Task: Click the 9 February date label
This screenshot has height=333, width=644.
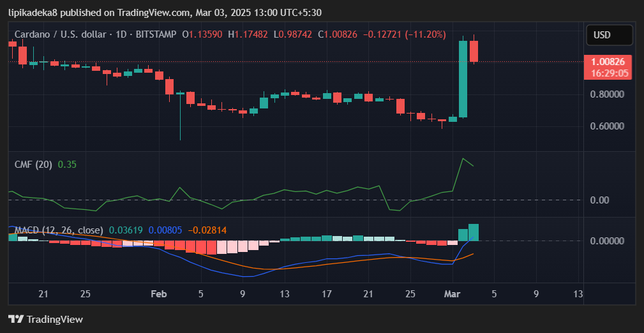Action: click(x=243, y=294)
